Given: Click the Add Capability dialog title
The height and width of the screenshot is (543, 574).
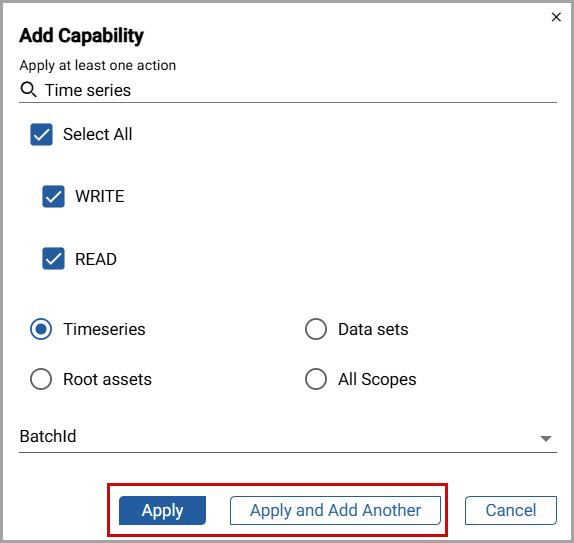Looking at the screenshot, I should pos(81,36).
